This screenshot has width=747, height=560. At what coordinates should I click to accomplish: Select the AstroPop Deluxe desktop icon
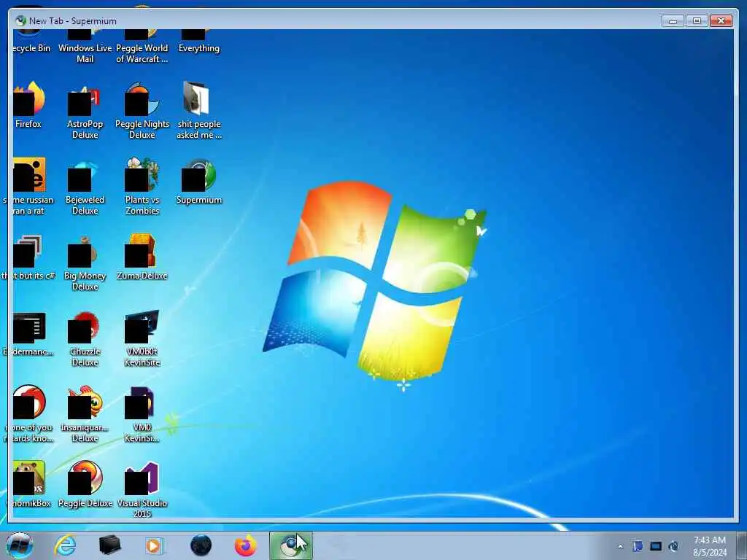pyautogui.click(x=85, y=111)
